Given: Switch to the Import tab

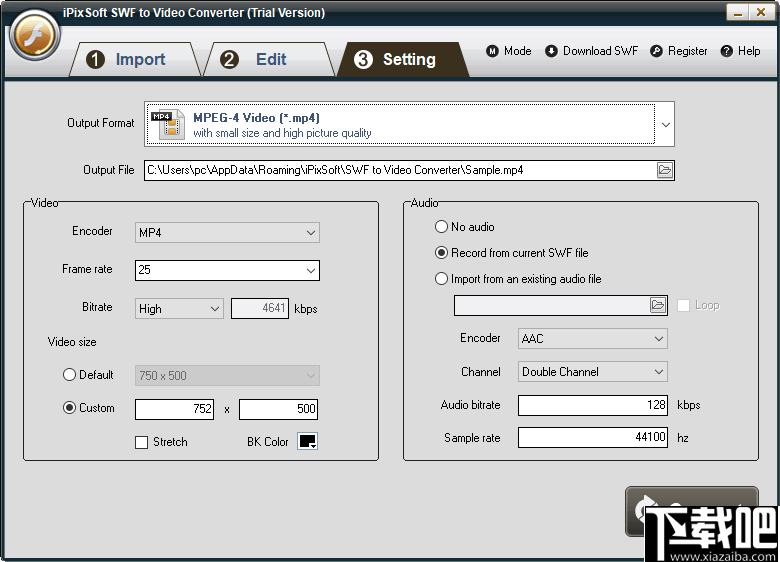Looking at the screenshot, I should click(x=134, y=59).
